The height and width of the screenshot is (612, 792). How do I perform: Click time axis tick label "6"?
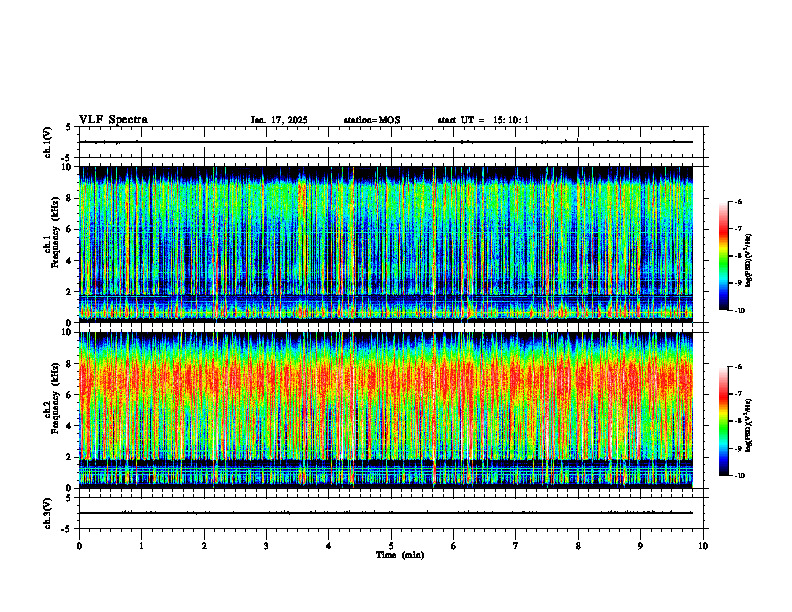[454, 546]
